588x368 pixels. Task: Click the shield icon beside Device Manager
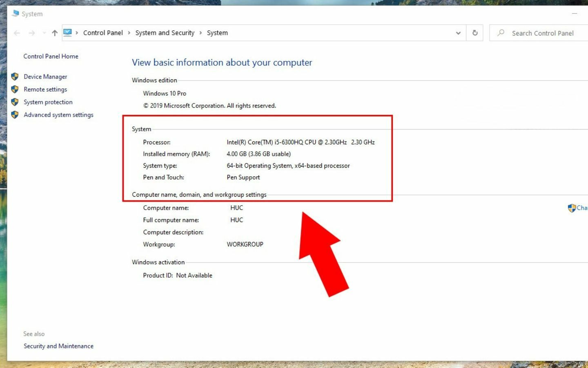[x=15, y=76]
